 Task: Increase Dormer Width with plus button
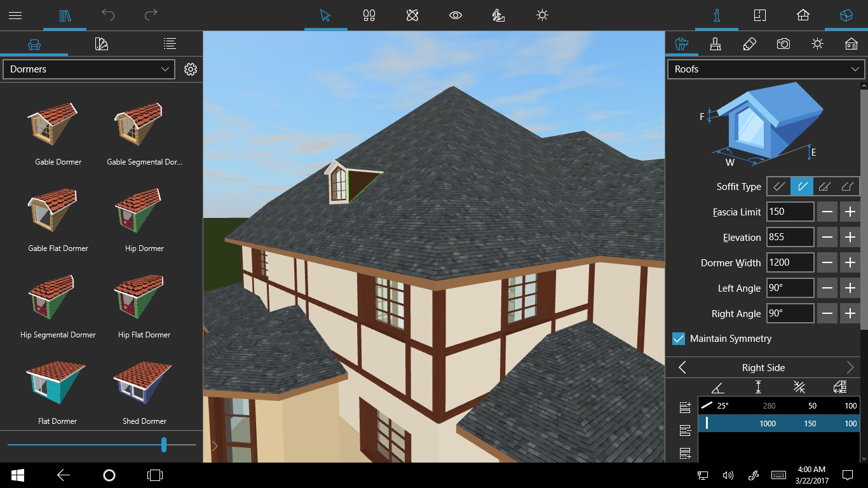pos(850,262)
